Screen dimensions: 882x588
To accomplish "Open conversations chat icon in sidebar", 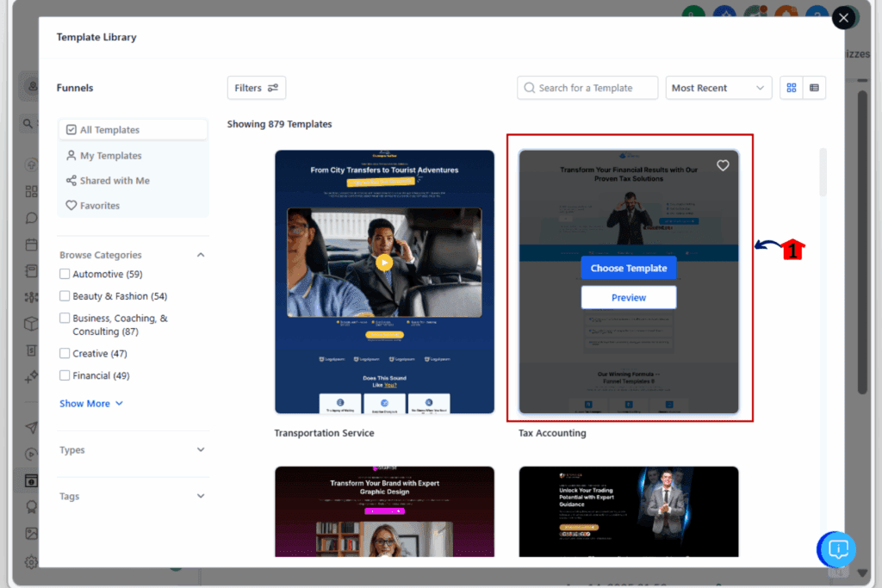I will coord(32,218).
